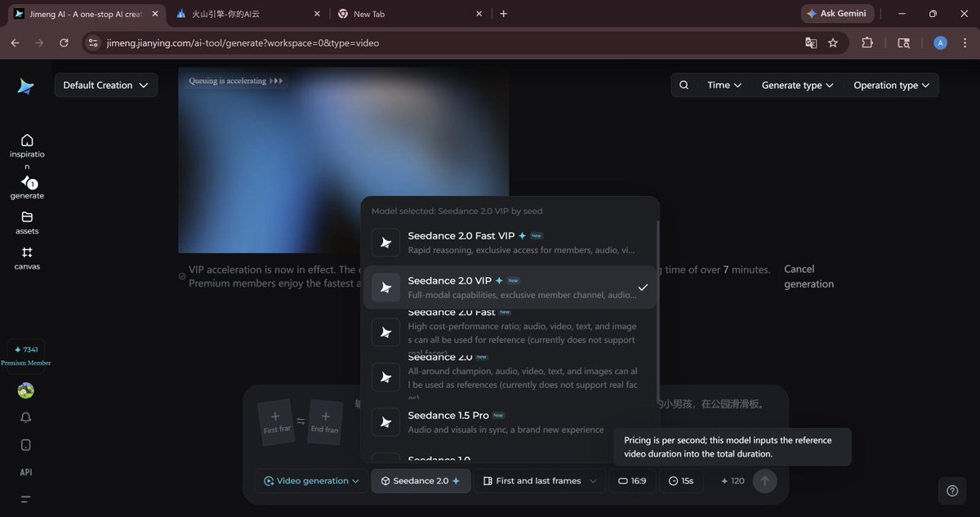
Task: Open a new browser tab with plus
Action: [503, 14]
